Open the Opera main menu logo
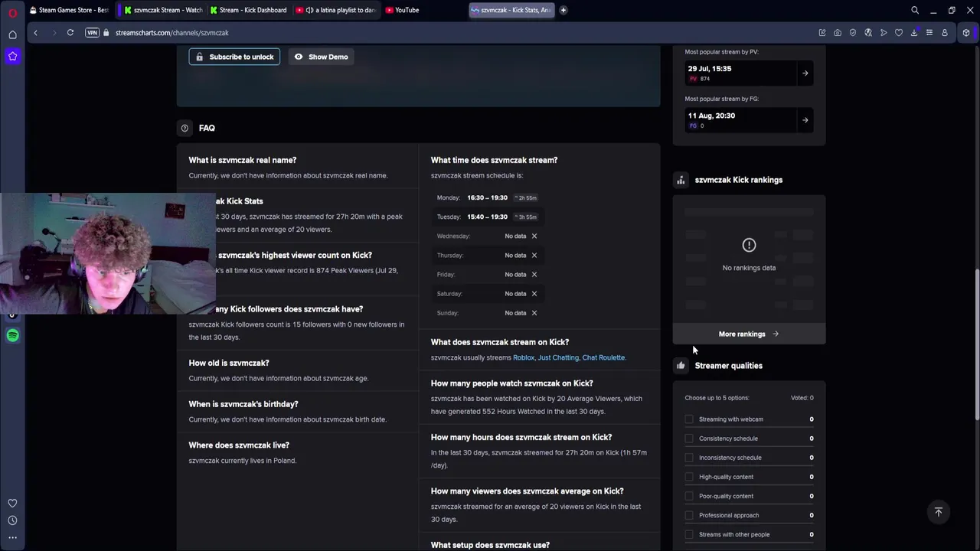Viewport: 980px width, 551px height. pyautogui.click(x=12, y=12)
